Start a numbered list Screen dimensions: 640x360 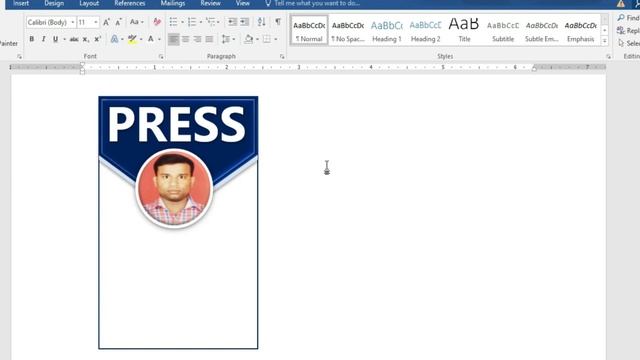point(192,22)
